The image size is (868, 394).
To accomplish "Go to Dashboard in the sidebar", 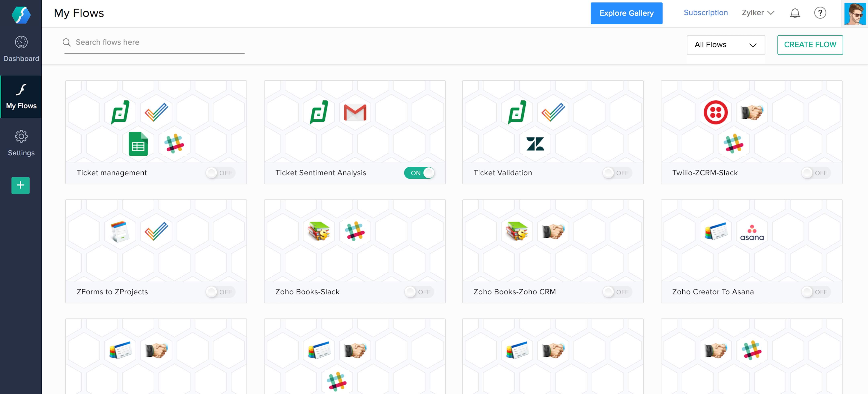I will click(21, 49).
